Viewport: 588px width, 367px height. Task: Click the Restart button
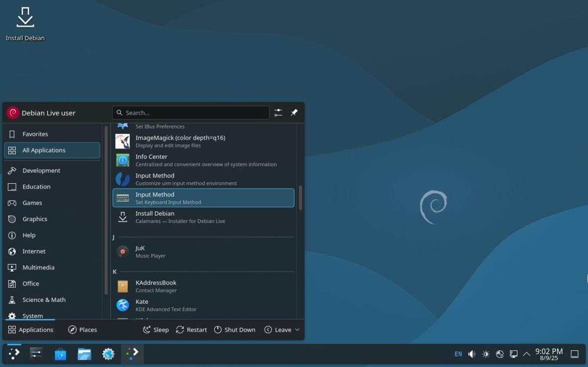(192, 330)
